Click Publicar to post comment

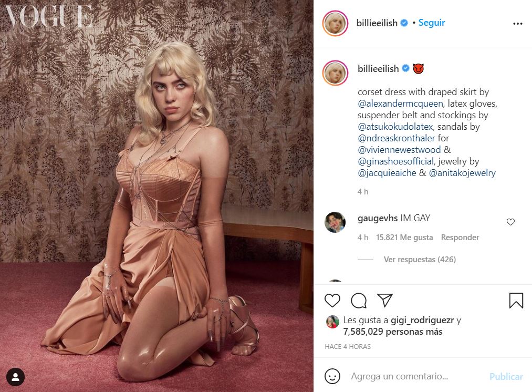click(506, 376)
